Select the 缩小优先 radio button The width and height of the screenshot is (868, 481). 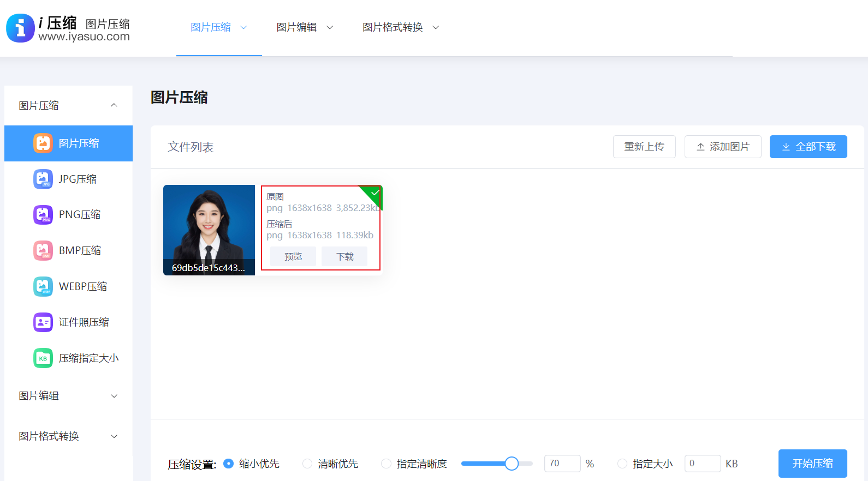coord(229,464)
